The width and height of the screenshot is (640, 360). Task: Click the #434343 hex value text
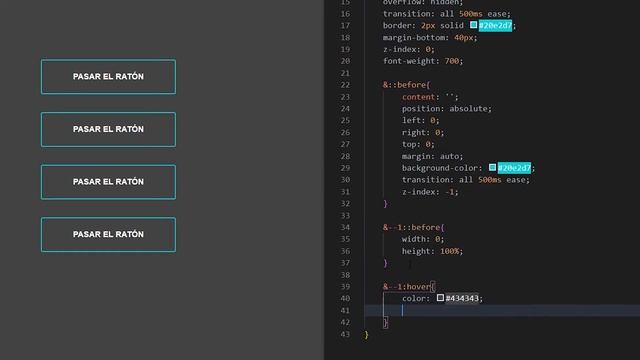click(462, 298)
